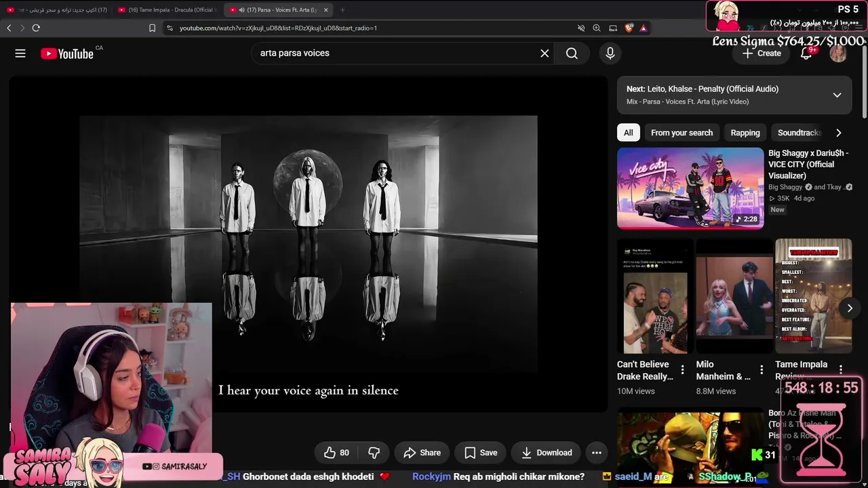Go to YouTube home via the logo

tap(67, 54)
